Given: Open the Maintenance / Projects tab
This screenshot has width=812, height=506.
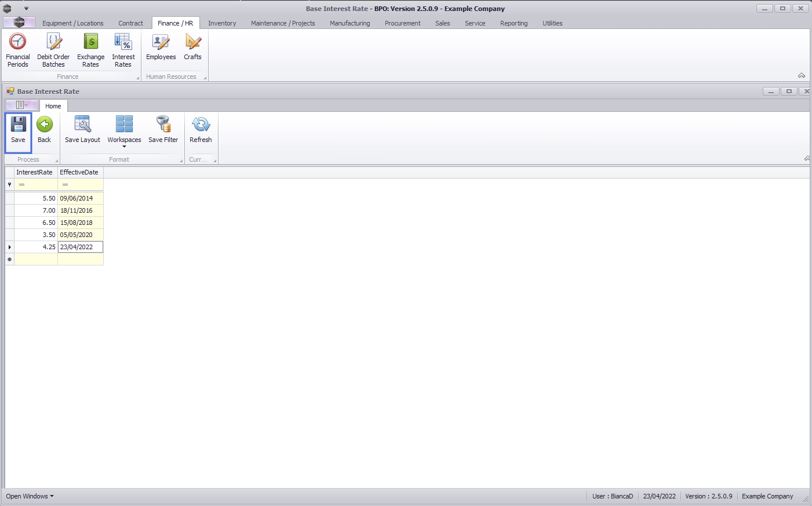Looking at the screenshot, I should click(283, 23).
